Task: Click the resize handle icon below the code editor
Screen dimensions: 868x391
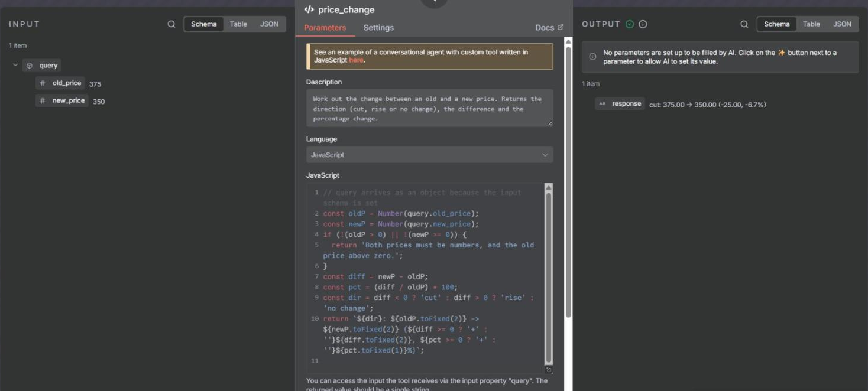Action: point(549,370)
